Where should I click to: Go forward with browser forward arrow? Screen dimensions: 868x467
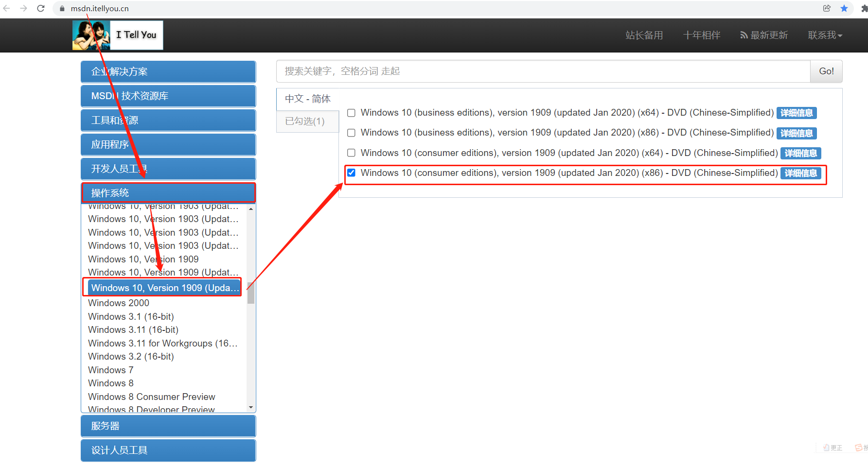tap(23, 8)
